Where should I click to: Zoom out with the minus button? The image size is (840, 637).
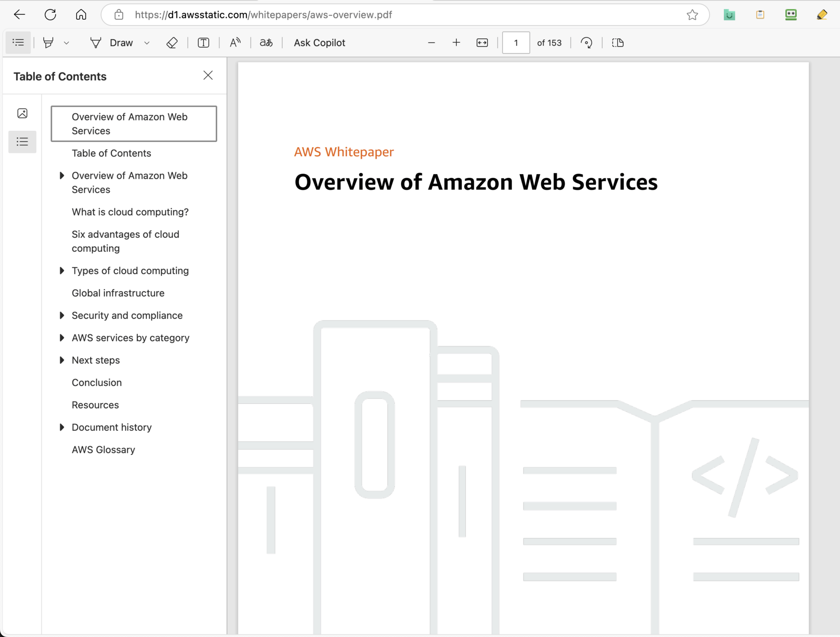[431, 42]
